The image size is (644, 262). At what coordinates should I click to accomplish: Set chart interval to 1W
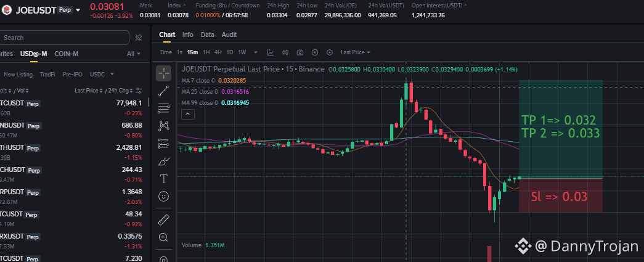tap(242, 52)
